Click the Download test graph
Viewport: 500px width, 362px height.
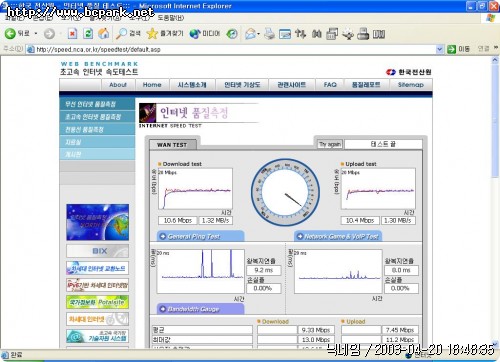(x=195, y=189)
